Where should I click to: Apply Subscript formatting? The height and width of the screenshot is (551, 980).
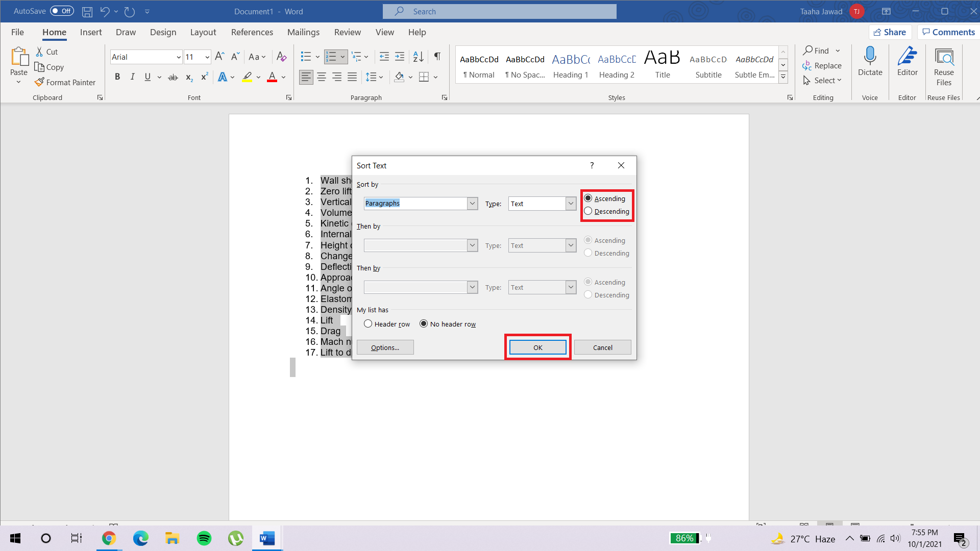[189, 77]
